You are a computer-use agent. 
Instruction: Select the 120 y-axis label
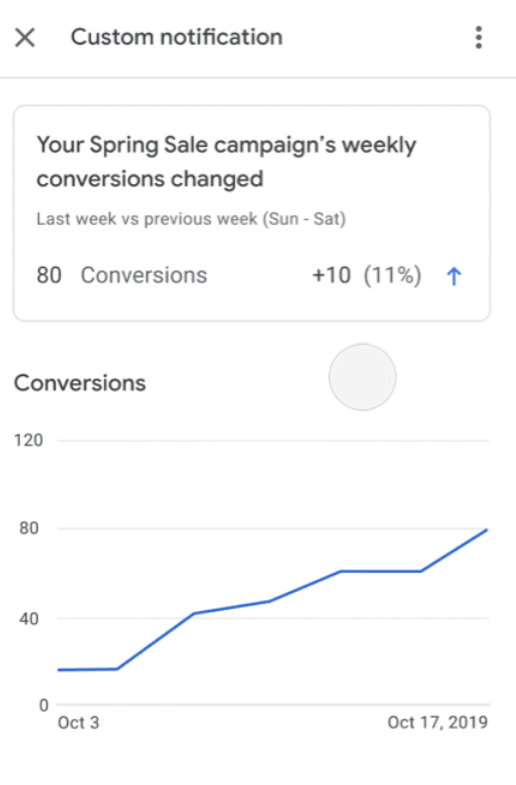click(29, 440)
